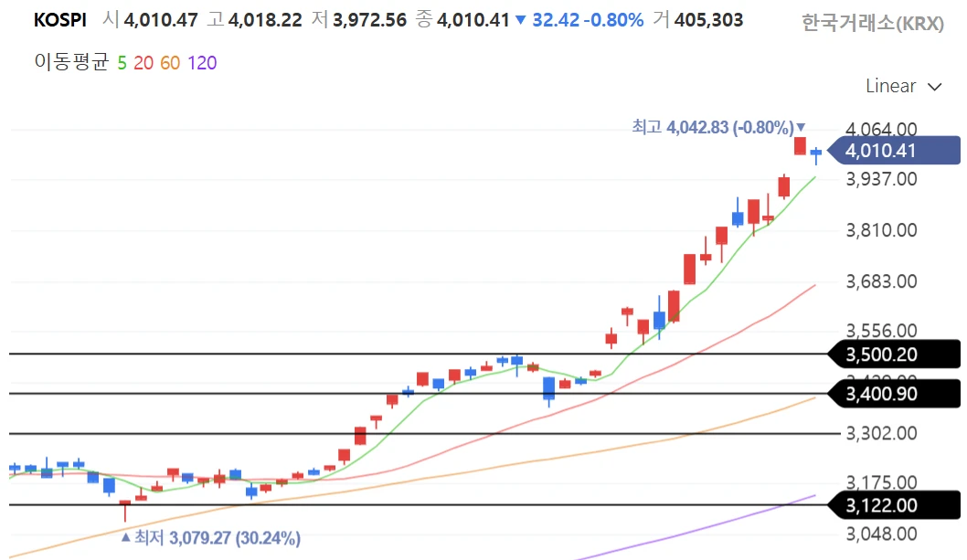Click the chevron next to Linear
The image size is (967, 560).
[x=934, y=87]
